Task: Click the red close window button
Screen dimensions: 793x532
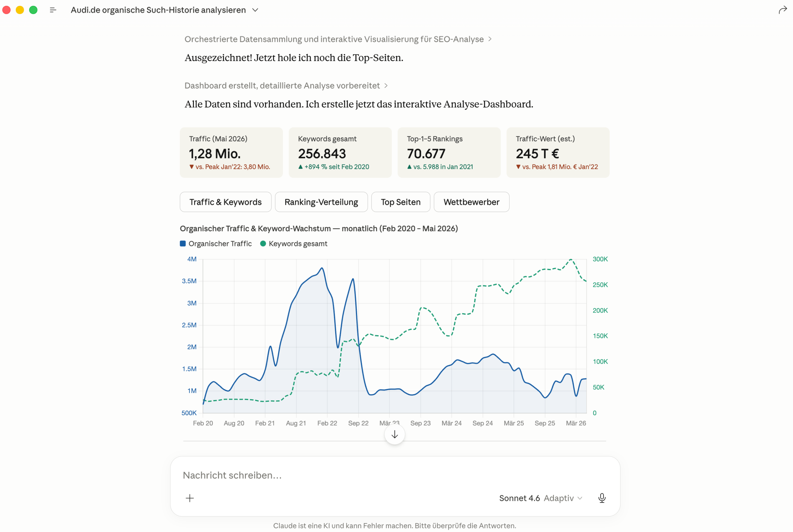Action: (x=7, y=10)
